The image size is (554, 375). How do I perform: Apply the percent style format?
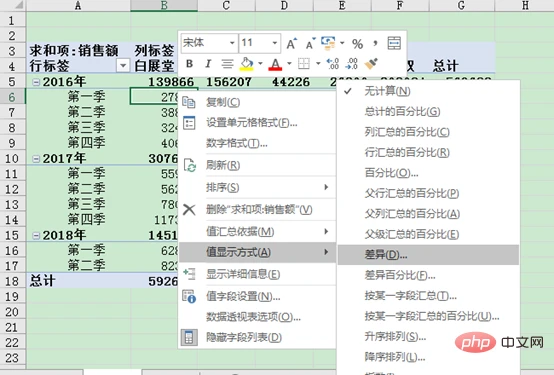357,44
